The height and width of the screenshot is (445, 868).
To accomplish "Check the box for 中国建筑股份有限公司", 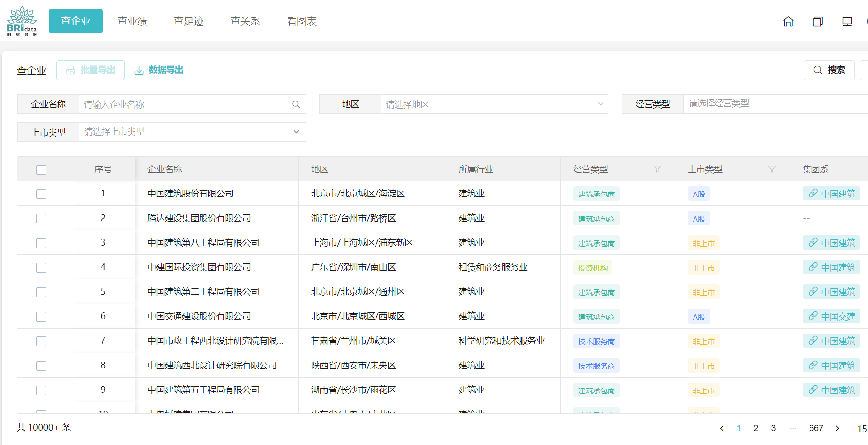I will [41, 194].
